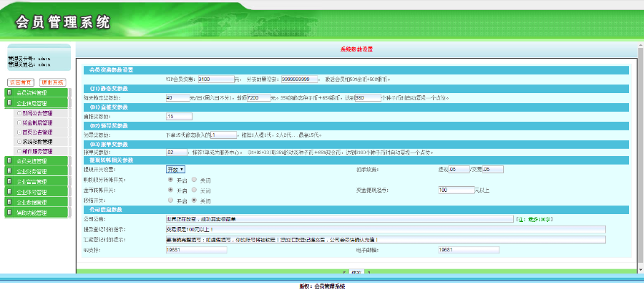The image size is (644, 290).
Task: Select 开启 in the last switch row
Action: click(170, 200)
